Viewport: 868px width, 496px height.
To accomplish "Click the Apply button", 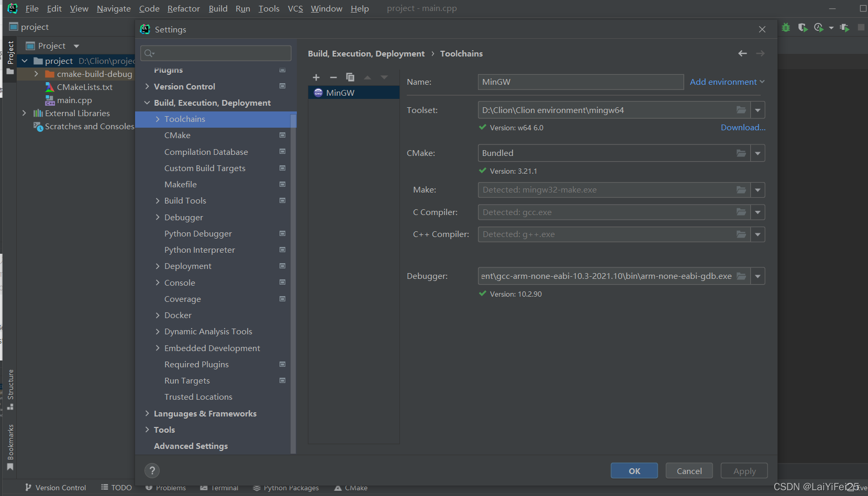I will (x=744, y=471).
